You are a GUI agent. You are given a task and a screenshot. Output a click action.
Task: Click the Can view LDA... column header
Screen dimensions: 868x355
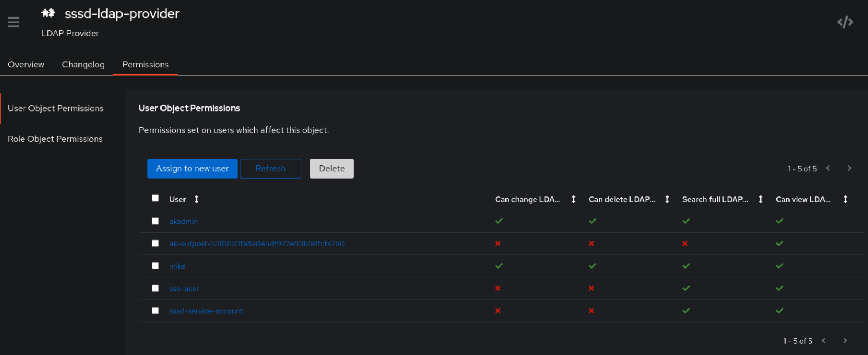803,199
